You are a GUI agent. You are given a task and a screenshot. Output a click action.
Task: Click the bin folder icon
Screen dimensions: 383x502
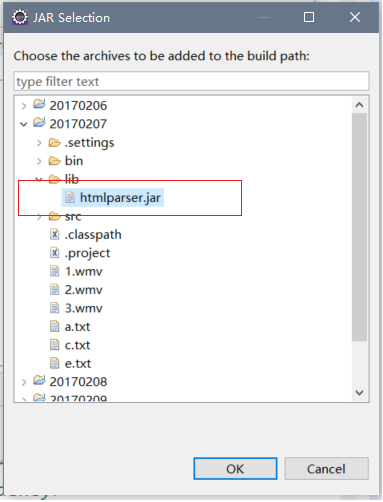[54, 161]
